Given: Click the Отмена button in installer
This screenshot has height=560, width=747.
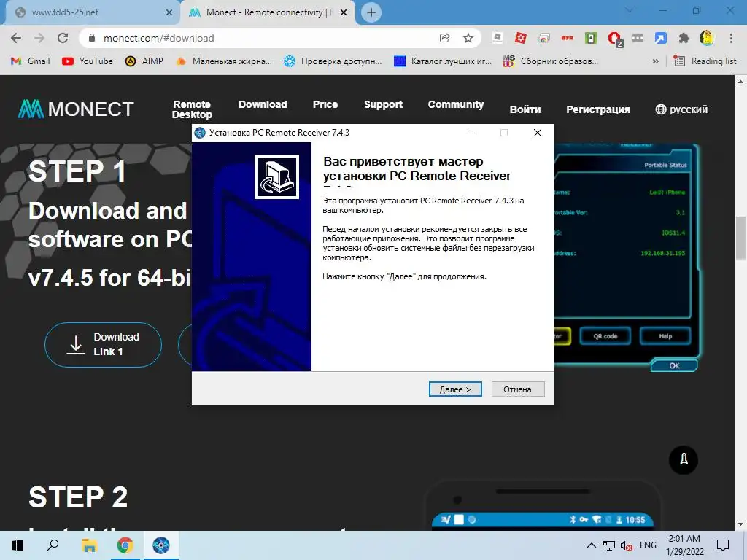Looking at the screenshot, I should click(x=517, y=389).
